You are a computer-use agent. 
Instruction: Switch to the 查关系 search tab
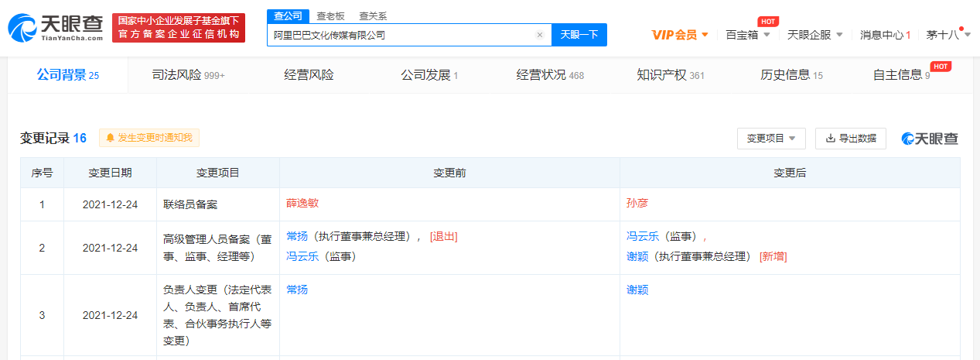point(372,15)
